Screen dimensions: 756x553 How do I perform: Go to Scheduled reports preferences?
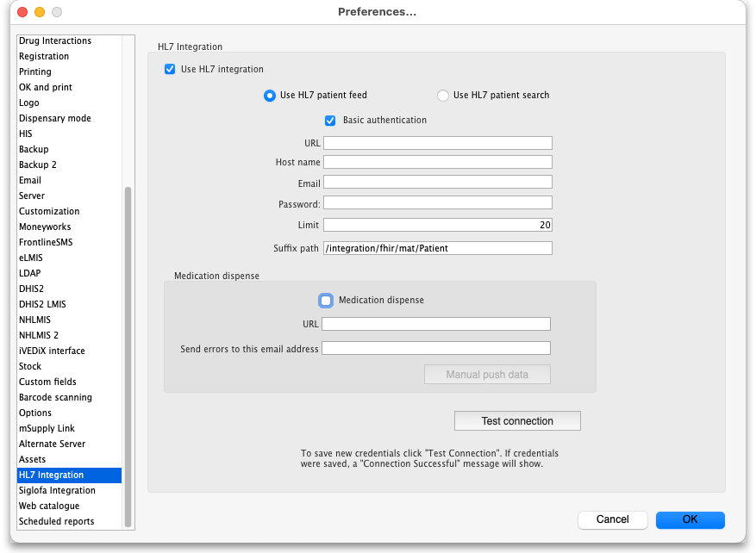click(56, 522)
